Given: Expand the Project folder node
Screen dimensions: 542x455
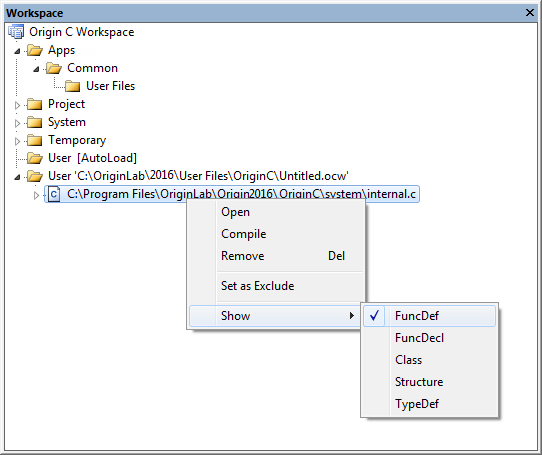Looking at the screenshot, I should point(17,105).
